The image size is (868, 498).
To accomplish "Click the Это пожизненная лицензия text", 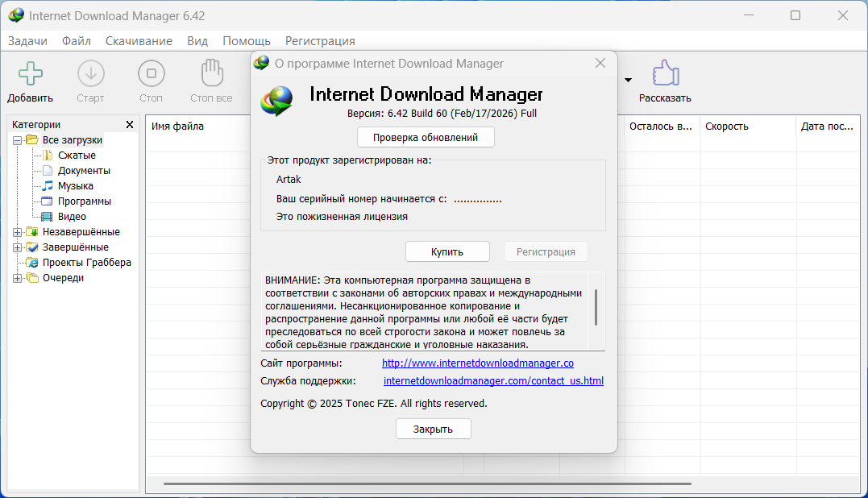I will [342, 216].
